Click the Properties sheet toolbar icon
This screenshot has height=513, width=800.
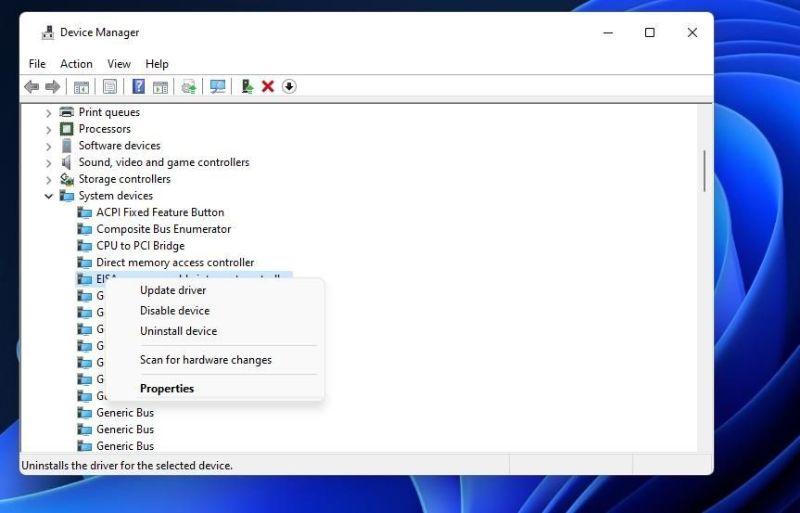(110, 87)
